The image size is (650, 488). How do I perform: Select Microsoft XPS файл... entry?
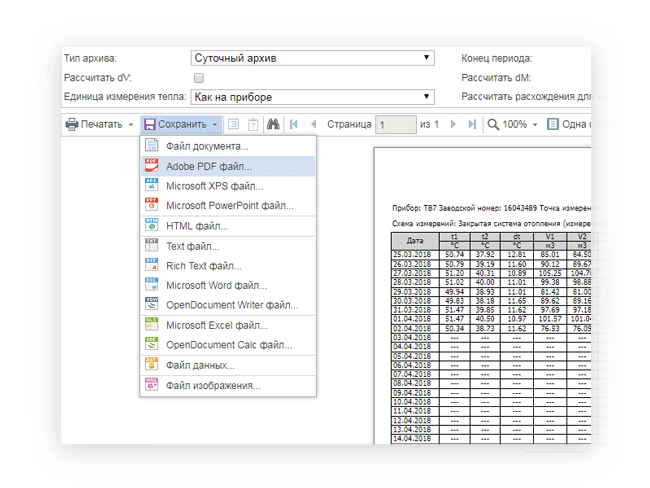tap(228, 186)
